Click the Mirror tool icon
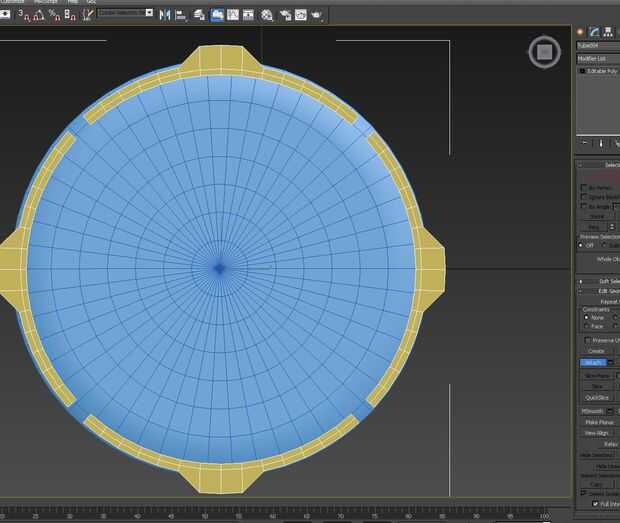 [166, 15]
